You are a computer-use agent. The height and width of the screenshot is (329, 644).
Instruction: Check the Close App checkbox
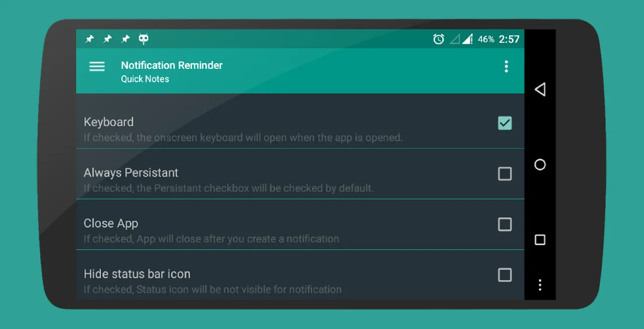tap(505, 224)
